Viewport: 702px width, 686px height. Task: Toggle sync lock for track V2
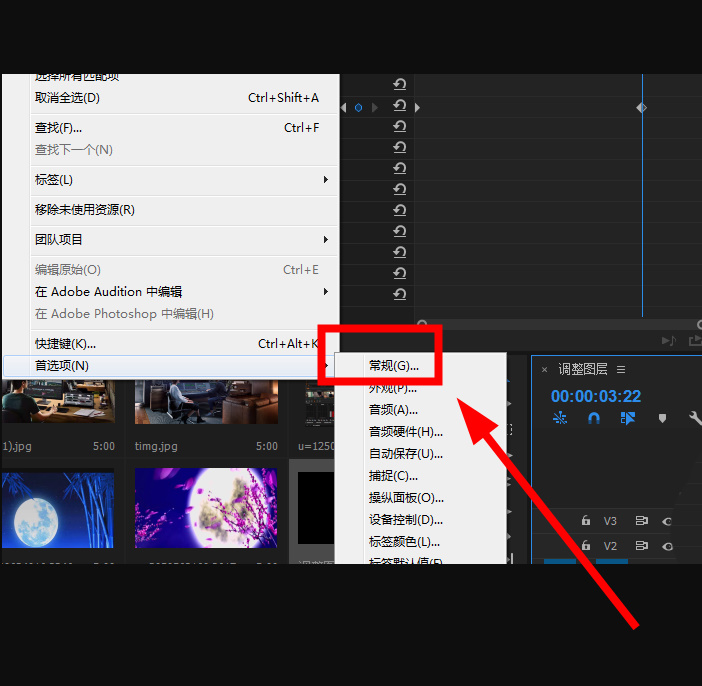pos(642,546)
